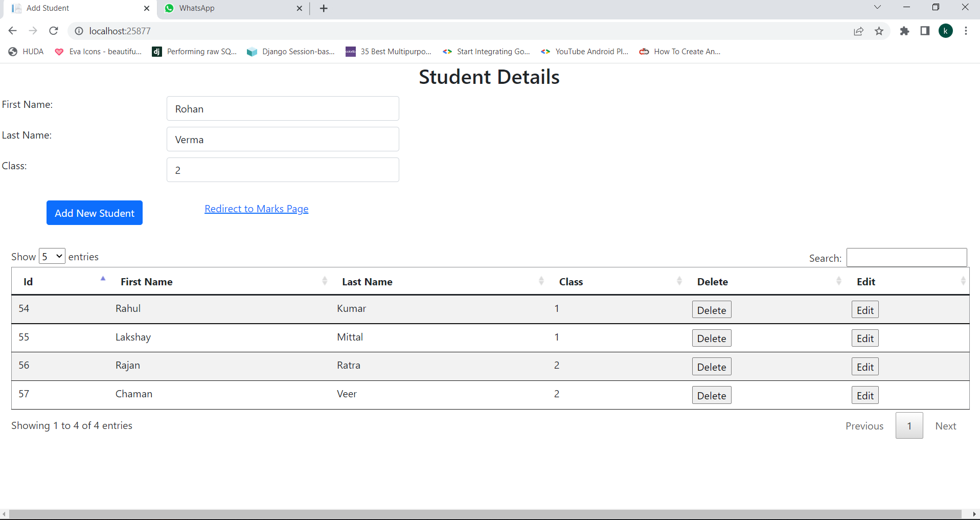Open the Extensions puzzle icon
This screenshot has width=980, height=520.
click(x=905, y=31)
